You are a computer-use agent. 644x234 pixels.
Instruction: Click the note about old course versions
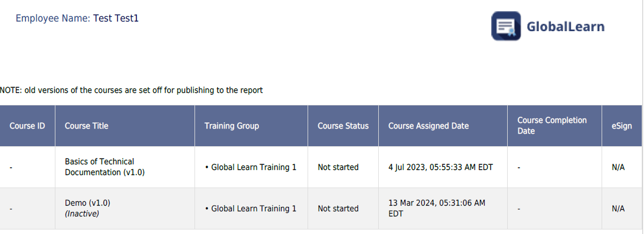point(131,90)
